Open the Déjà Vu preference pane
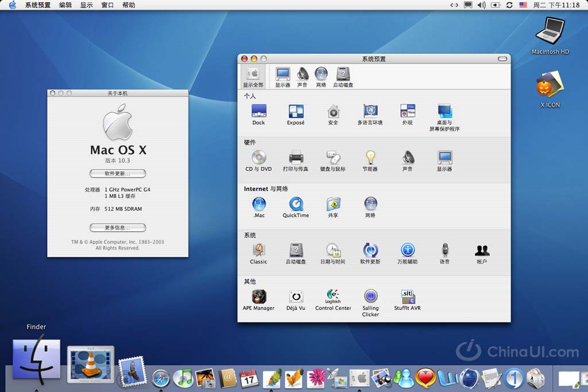 296,300
